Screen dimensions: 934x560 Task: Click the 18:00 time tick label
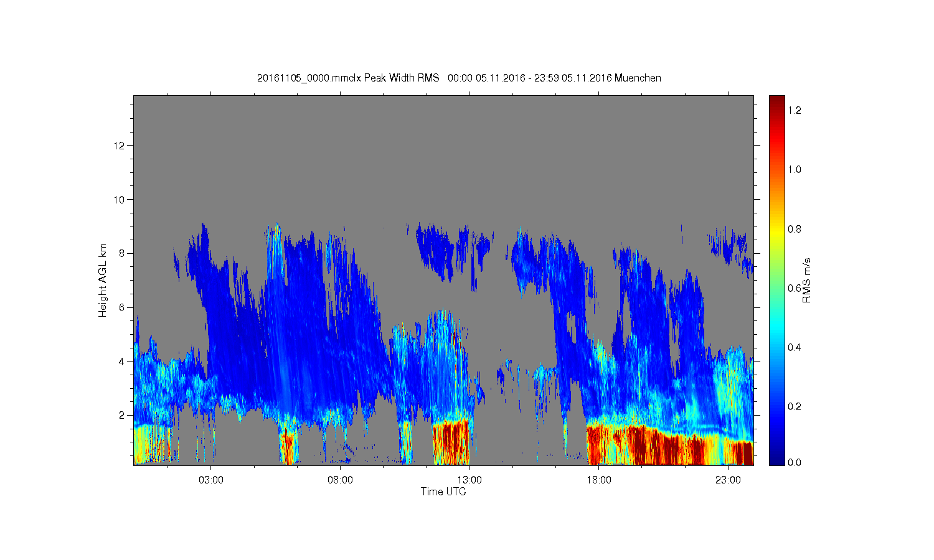click(598, 480)
